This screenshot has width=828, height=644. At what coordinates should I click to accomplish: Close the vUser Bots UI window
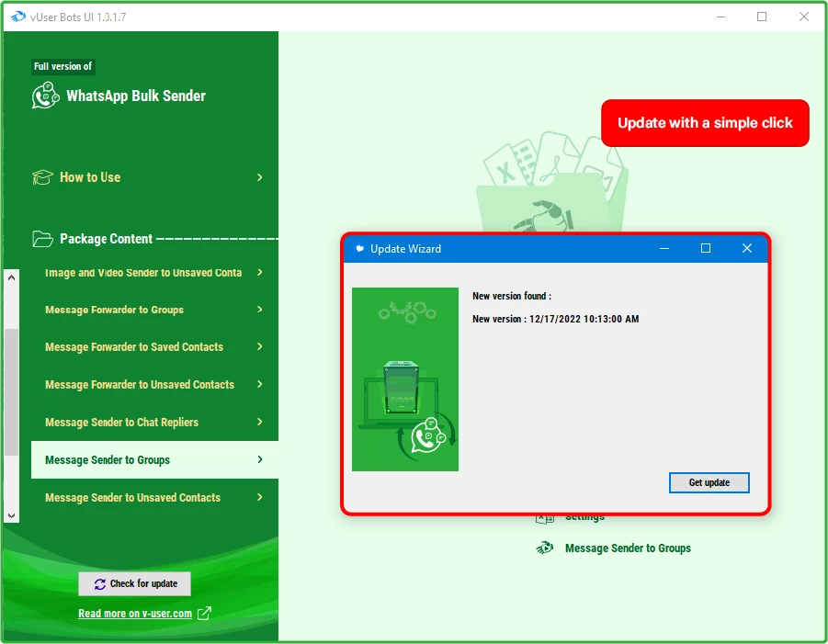tap(804, 17)
